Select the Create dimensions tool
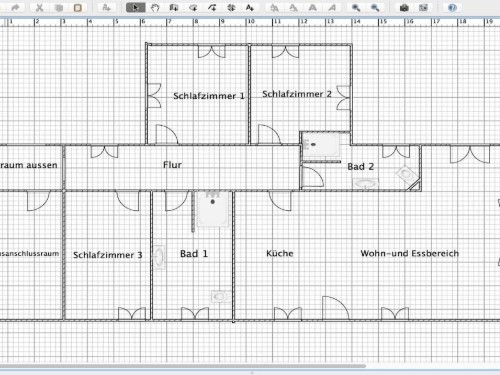 pyautogui.click(x=231, y=7)
